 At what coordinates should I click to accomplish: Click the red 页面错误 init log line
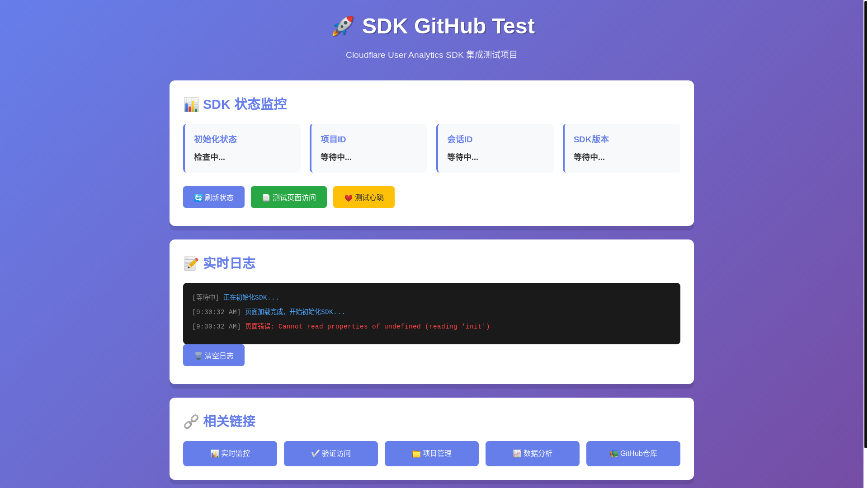(x=341, y=327)
